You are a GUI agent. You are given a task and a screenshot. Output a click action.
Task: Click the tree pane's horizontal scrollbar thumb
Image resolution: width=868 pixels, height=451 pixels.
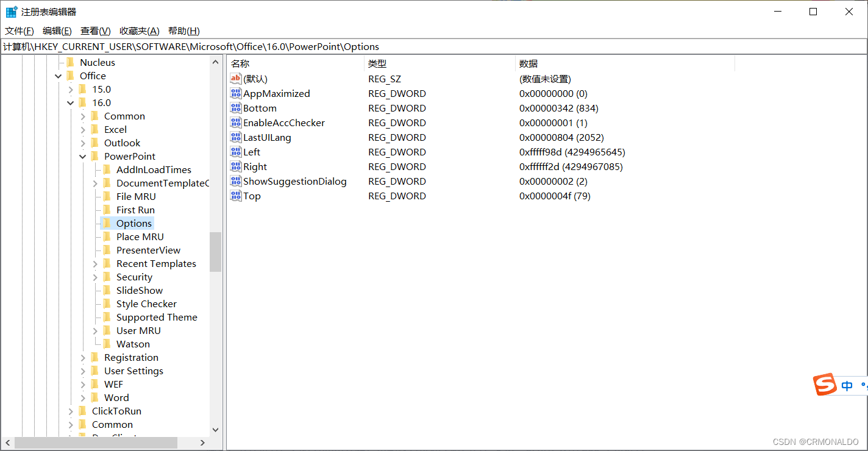coord(96,443)
